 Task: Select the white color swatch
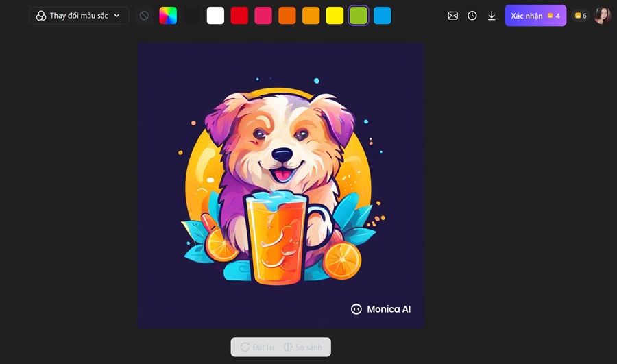tap(215, 16)
